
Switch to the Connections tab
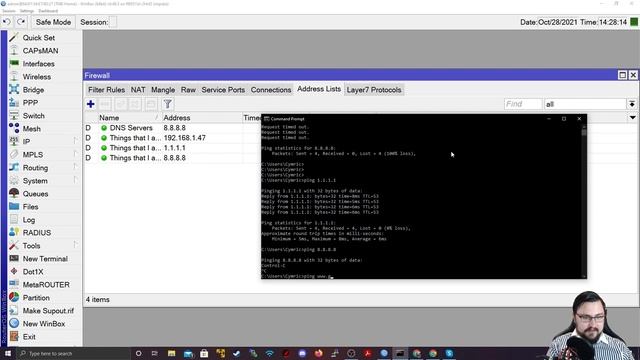tap(271, 90)
